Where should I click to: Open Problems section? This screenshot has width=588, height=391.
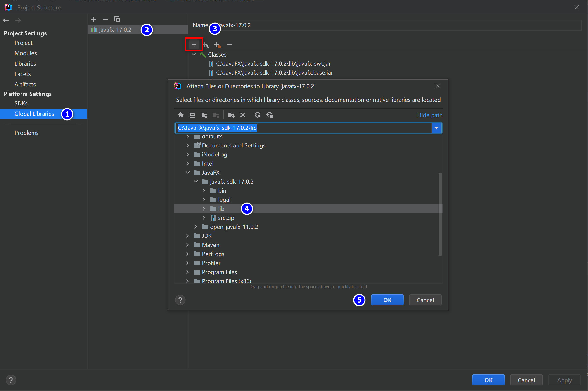[x=26, y=133]
